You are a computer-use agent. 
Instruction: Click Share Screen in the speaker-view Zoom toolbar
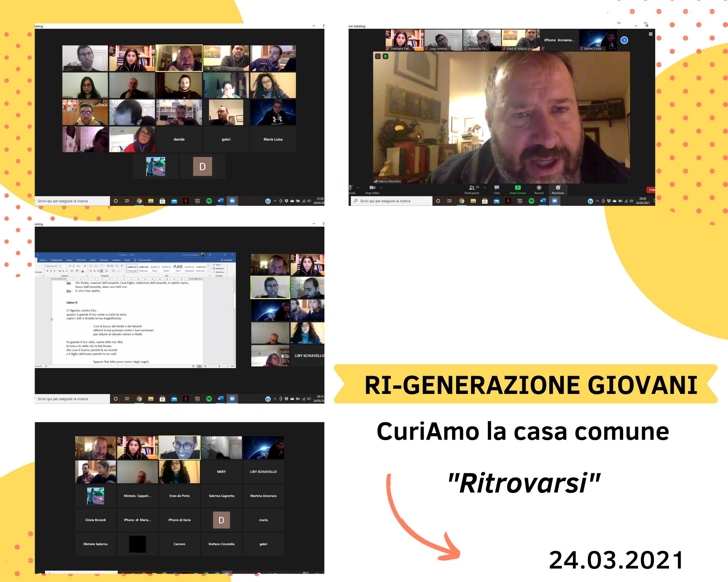(x=518, y=190)
